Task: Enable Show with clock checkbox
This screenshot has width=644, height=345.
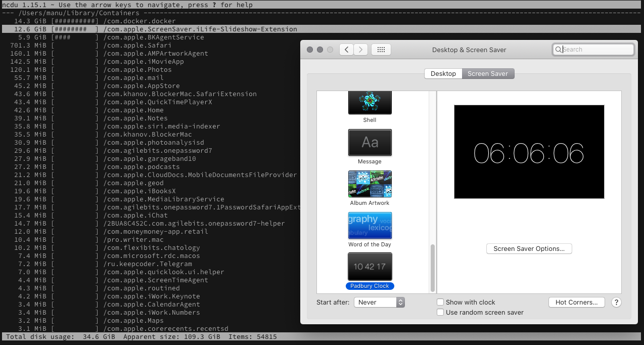Action: tap(440, 302)
